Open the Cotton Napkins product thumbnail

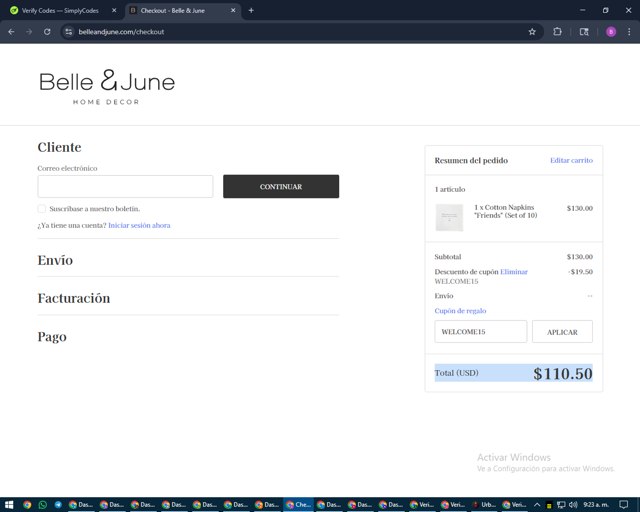449,218
